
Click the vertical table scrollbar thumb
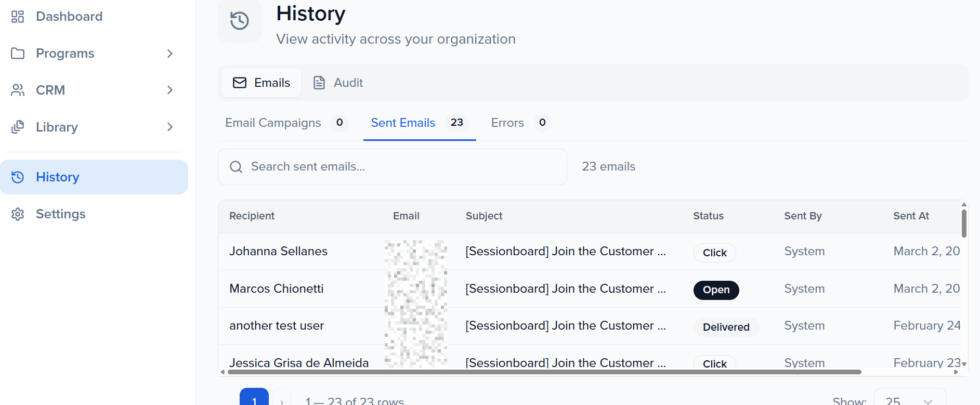(x=963, y=224)
